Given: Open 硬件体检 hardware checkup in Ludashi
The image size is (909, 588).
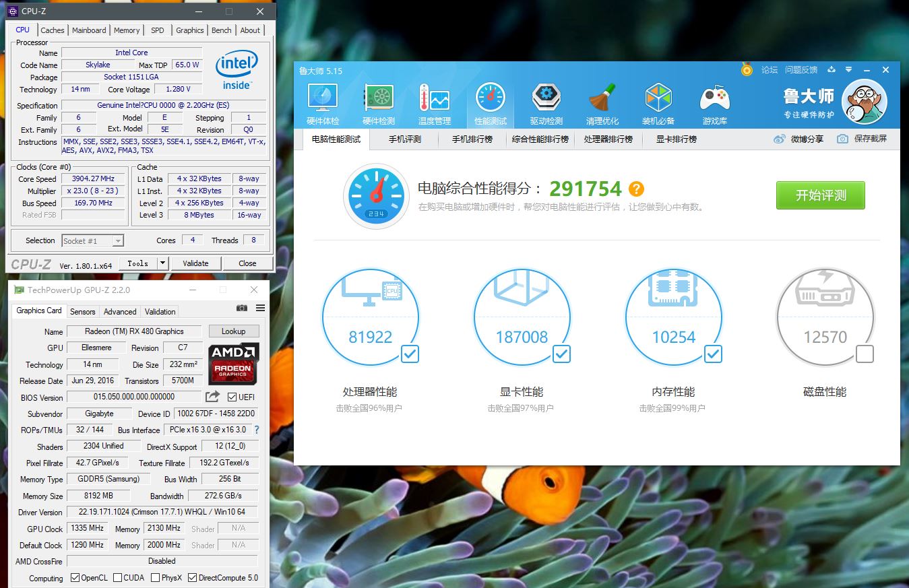Looking at the screenshot, I should click(323, 104).
